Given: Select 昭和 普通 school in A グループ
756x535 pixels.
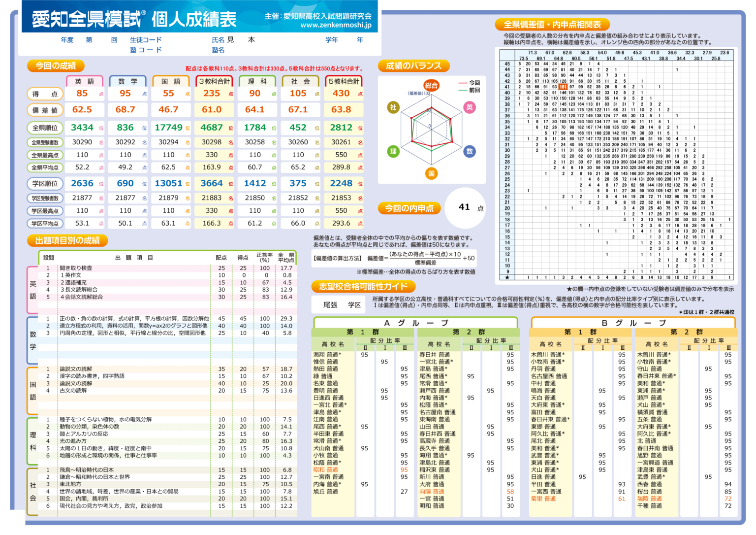Looking at the screenshot, I should (326, 469).
